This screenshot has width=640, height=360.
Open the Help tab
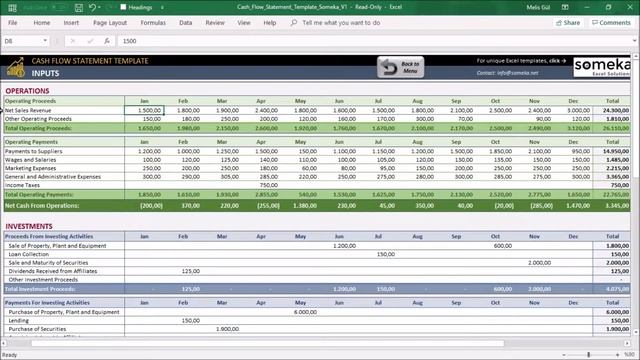pyautogui.click(x=269, y=23)
